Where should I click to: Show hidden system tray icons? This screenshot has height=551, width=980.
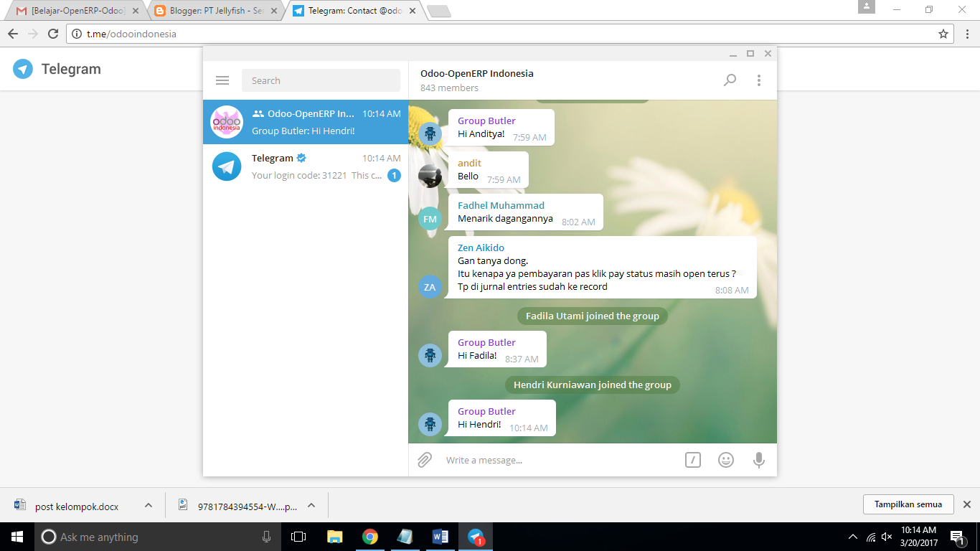pyautogui.click(x=853, y=537)
